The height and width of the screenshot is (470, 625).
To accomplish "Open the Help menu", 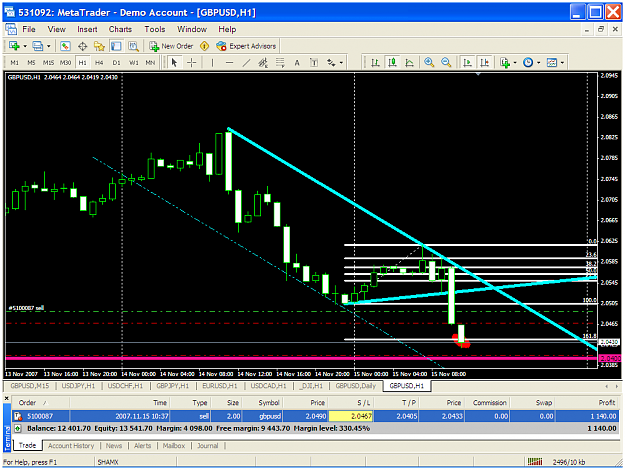I will (x=227, y=29).
